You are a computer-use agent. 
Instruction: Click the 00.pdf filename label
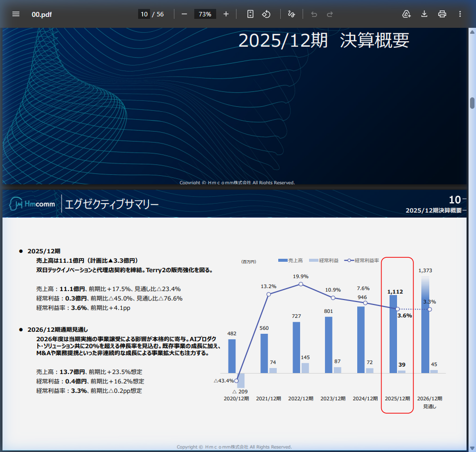(42, 14)
